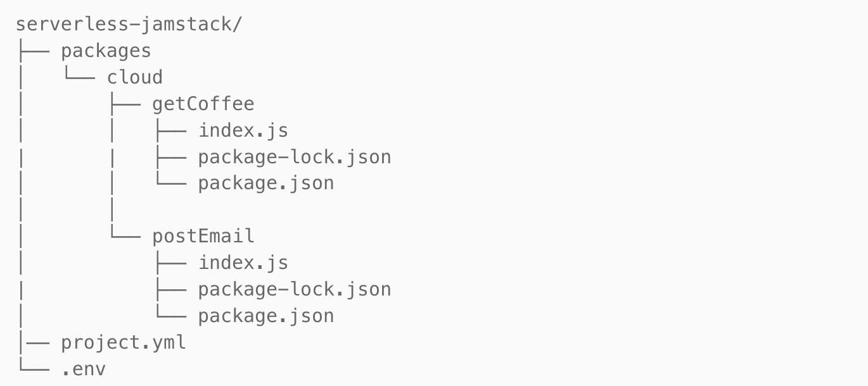Open index.js inside postEmail
868x386 pixels.
point(243,263)
